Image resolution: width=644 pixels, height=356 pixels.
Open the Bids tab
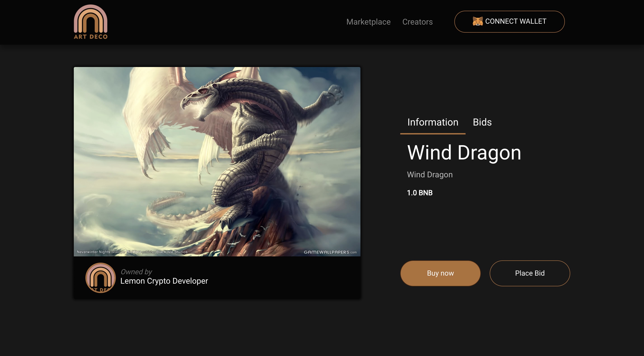tap(482, 122)
